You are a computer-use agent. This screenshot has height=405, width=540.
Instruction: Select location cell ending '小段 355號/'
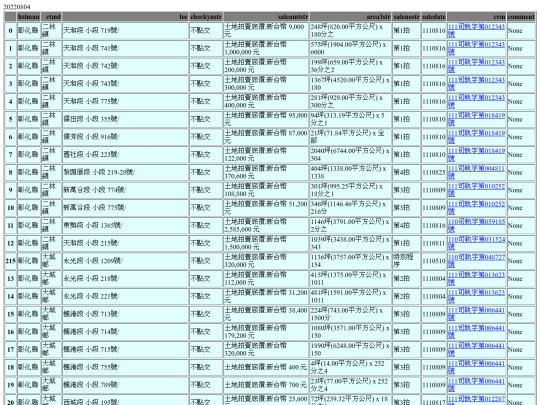coord(125,119)
